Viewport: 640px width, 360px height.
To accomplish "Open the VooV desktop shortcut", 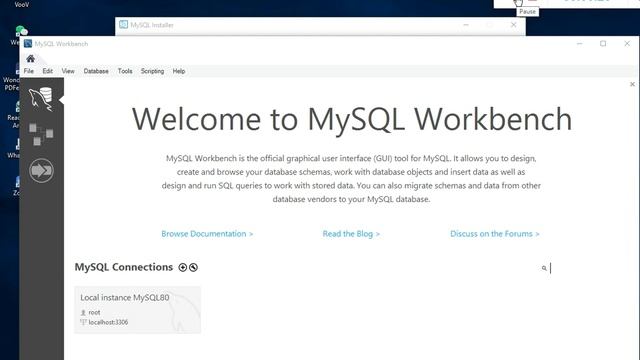I will [21, 4].
